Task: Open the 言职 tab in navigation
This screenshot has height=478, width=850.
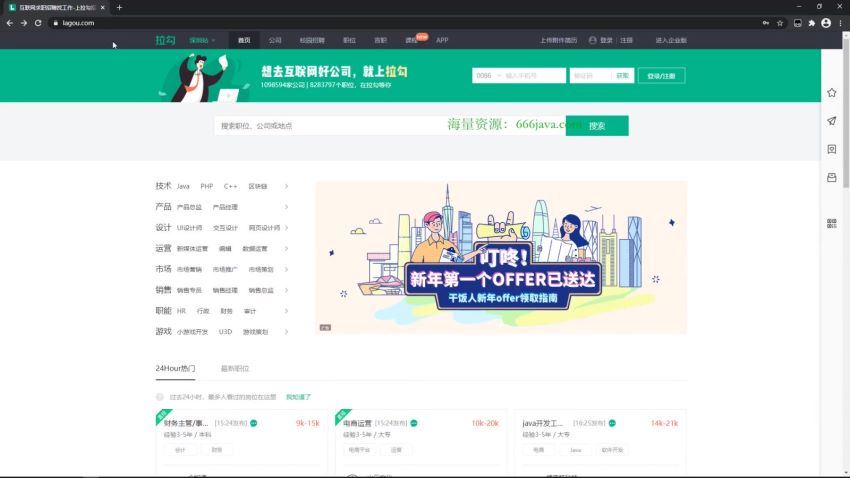Action: pyautogui.click(x=381, y=41)
